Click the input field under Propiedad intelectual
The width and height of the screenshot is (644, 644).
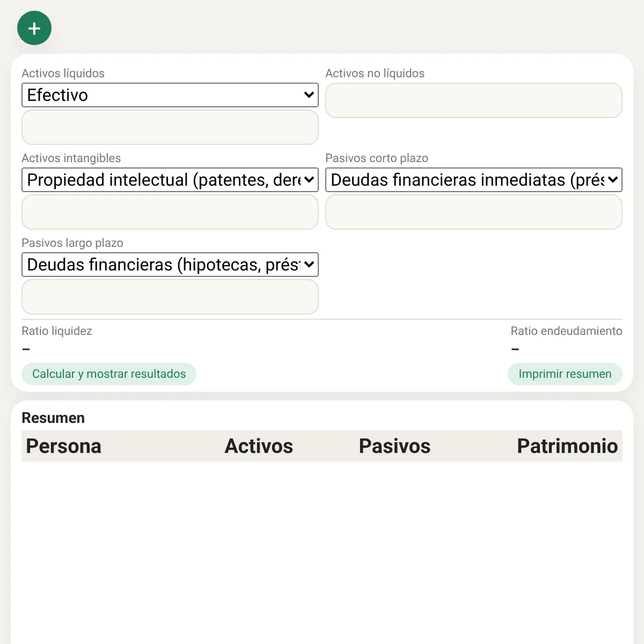pos(170,212)
